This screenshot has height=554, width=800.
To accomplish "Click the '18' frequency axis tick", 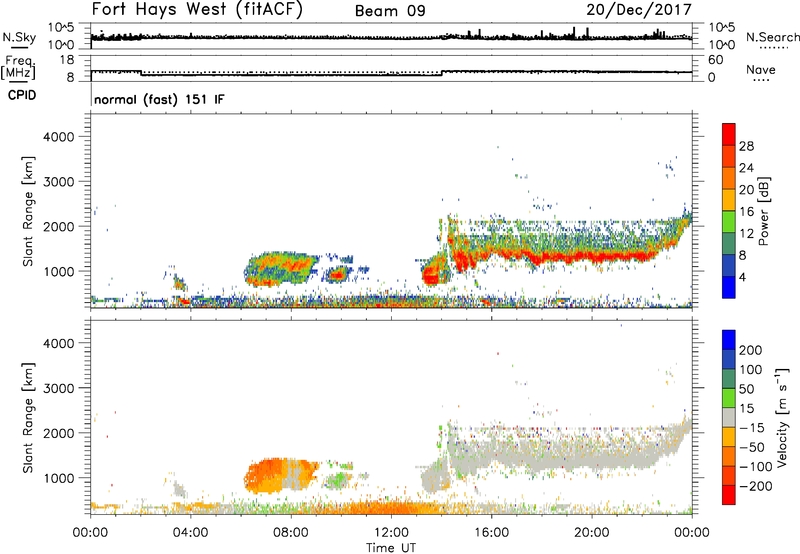I will [66, 60].
